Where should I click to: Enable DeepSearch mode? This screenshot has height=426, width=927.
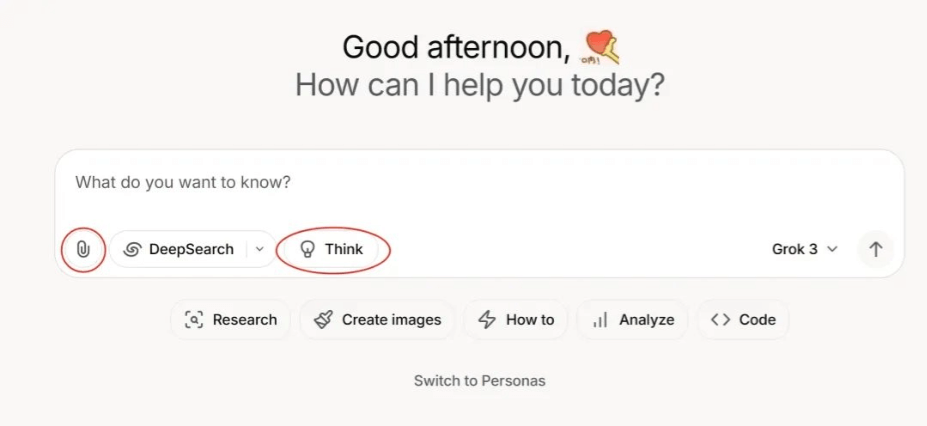click(178, 249)
